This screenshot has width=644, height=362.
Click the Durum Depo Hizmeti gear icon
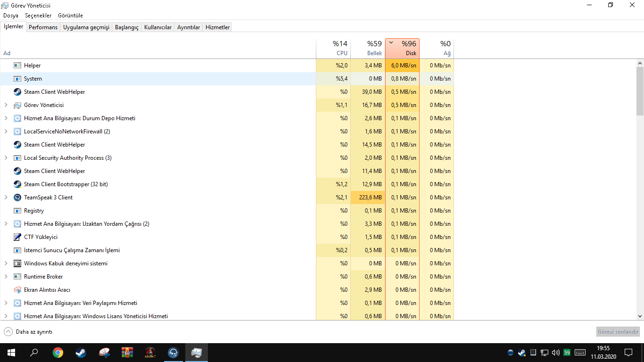(x=17, y=118)
